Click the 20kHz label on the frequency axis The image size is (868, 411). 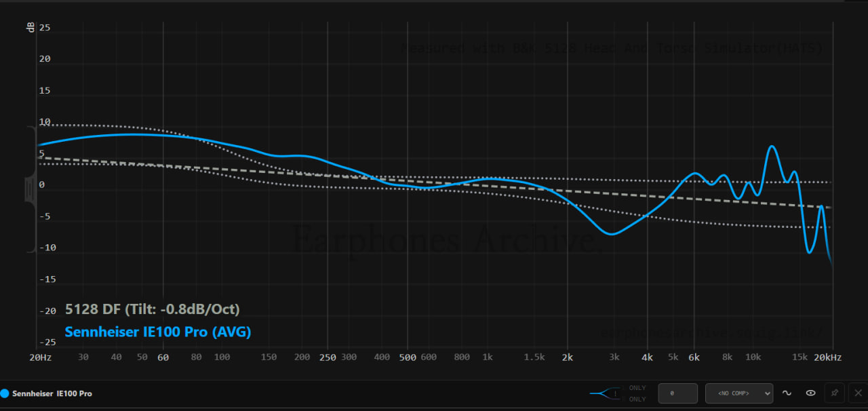(828, 357)
